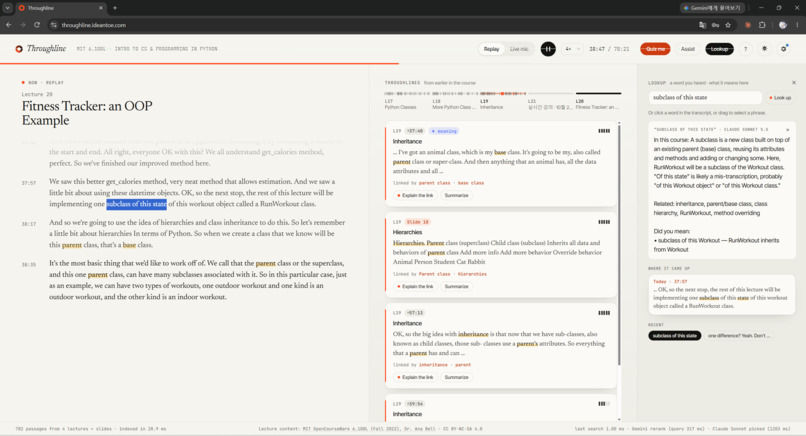Open the tab search dropdown arrow
Screen dimensions: 806x436
coord(7,8)
